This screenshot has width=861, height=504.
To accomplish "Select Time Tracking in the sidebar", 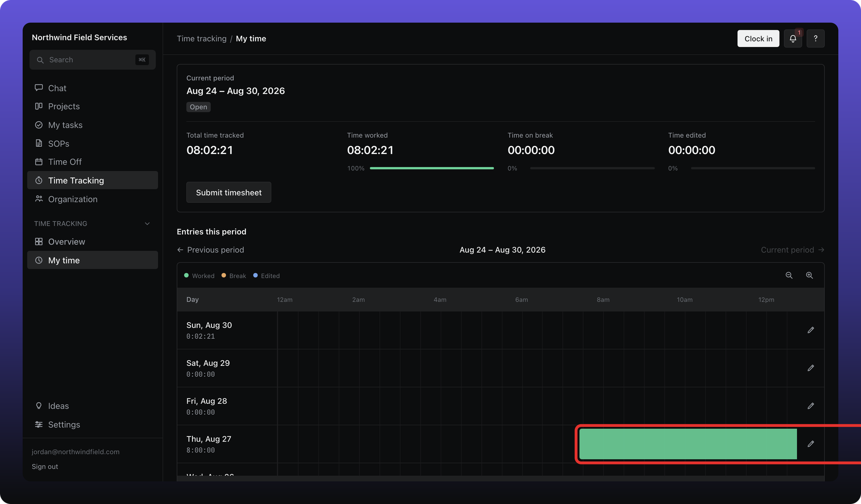I will coord(93,180).
